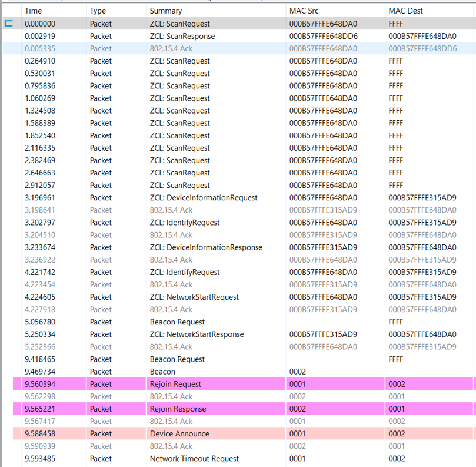This screenshot has height=467, width=476.
Task: Click the MAC Dest column header
Action: [x=405, y=11]
